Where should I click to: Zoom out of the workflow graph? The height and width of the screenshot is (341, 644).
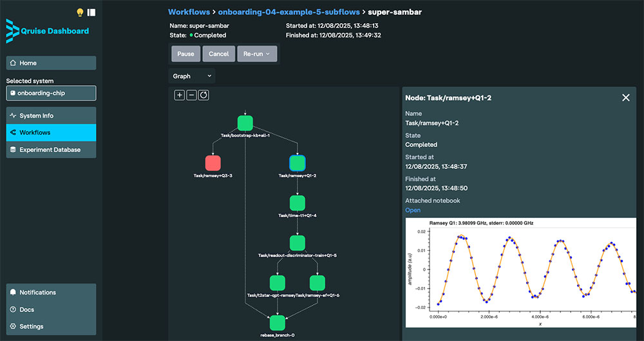click(x=191, y=95)
